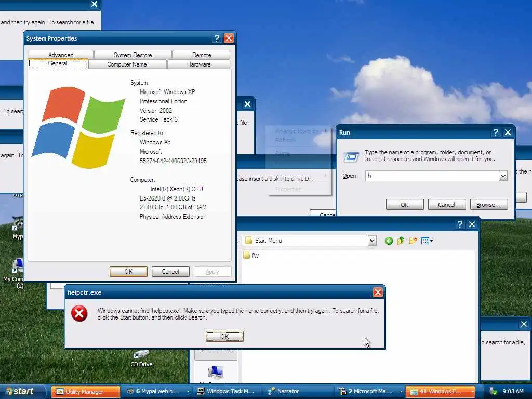
Task: Select the General tab
Action: [58, 63]
